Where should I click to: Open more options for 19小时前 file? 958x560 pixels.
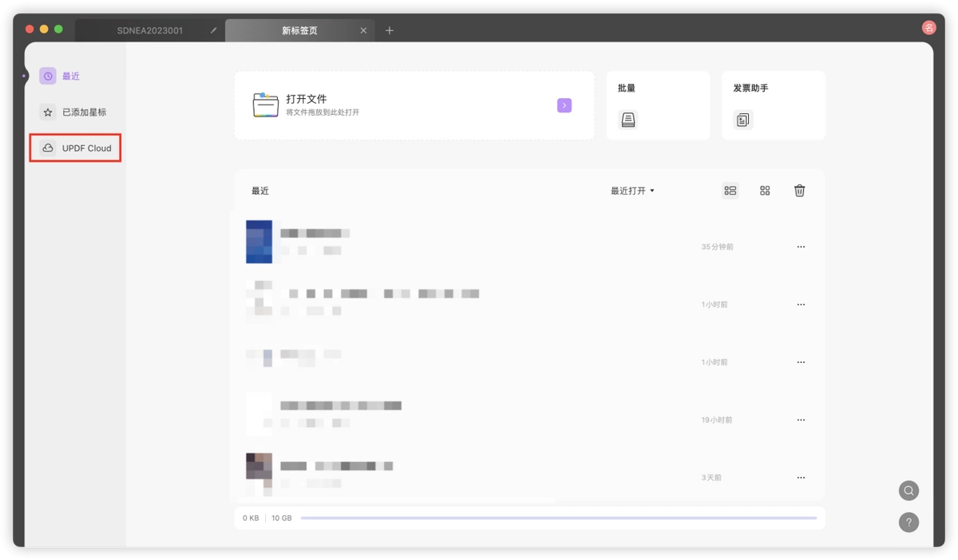point(801,420)
